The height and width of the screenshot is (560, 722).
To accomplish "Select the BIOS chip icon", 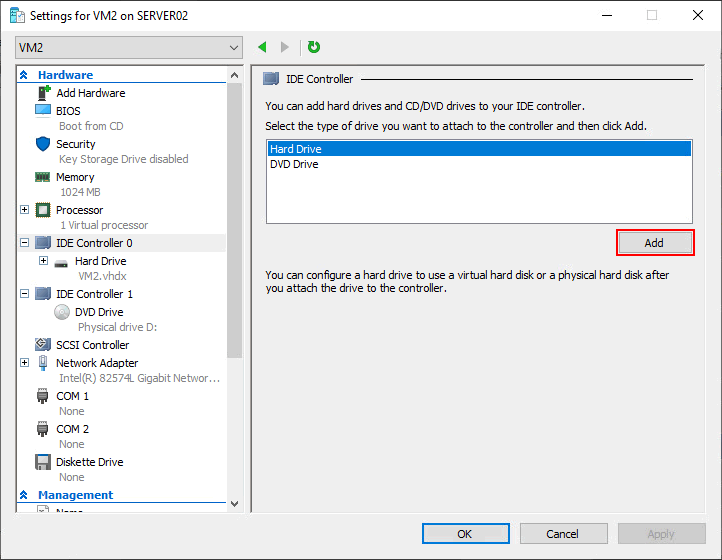I will pos(43,111).
